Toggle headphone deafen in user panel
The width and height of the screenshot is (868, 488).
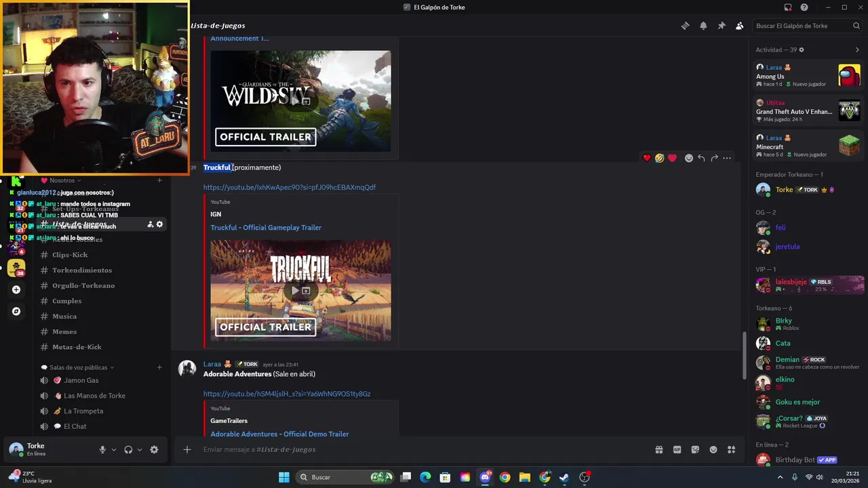(x=128, y=449)
